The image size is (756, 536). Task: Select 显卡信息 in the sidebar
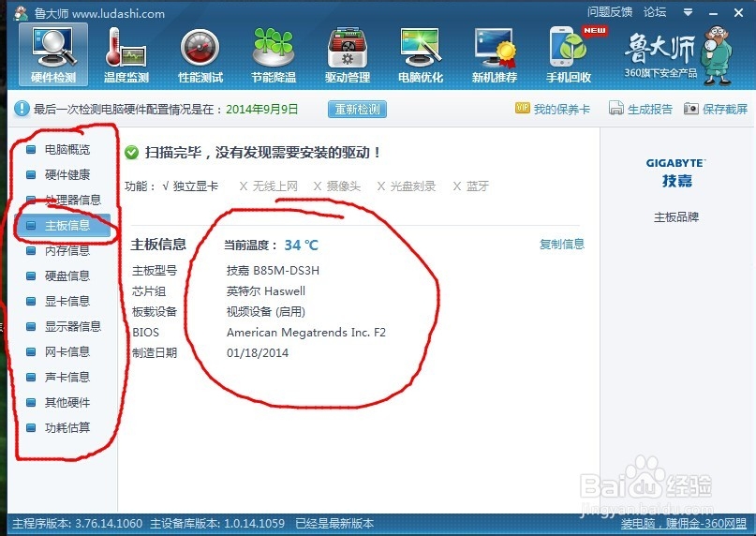tap(67, 301)
